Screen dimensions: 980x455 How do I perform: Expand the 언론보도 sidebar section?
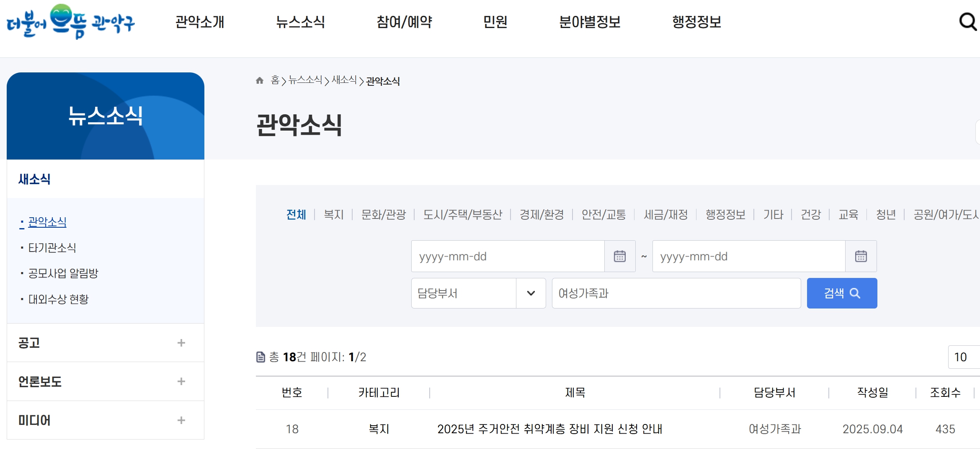click(181, 381)
